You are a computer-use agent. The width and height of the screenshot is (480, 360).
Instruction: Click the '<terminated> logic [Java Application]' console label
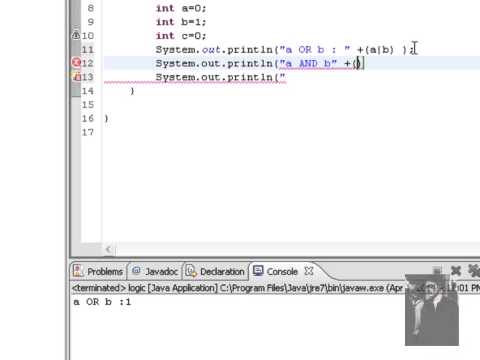tap(145, 288)
